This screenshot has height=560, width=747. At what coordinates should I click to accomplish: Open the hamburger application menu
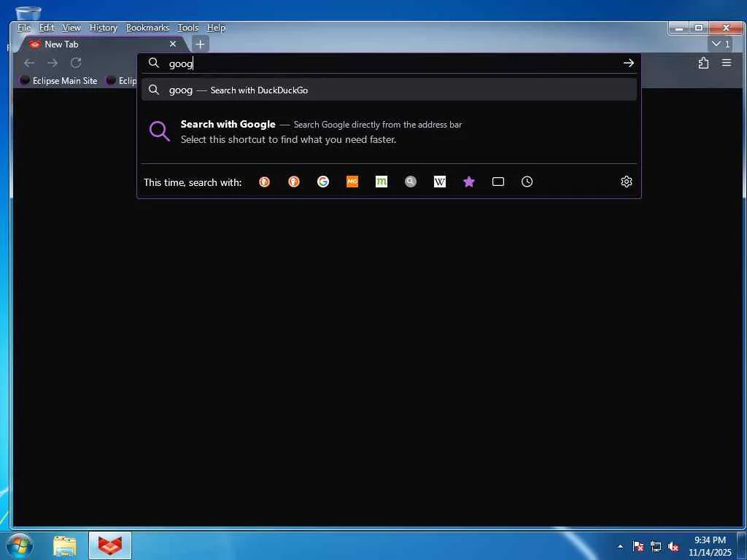click(727, 63)
